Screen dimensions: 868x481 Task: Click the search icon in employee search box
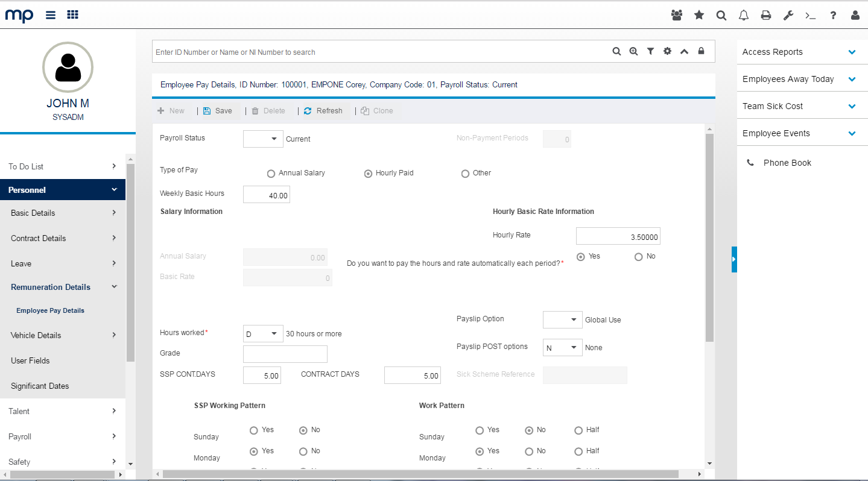coord(616,52)
